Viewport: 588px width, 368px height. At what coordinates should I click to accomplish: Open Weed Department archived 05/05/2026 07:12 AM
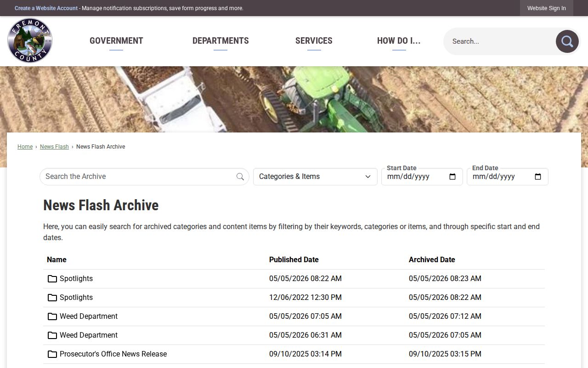click(x=89, y=316)
